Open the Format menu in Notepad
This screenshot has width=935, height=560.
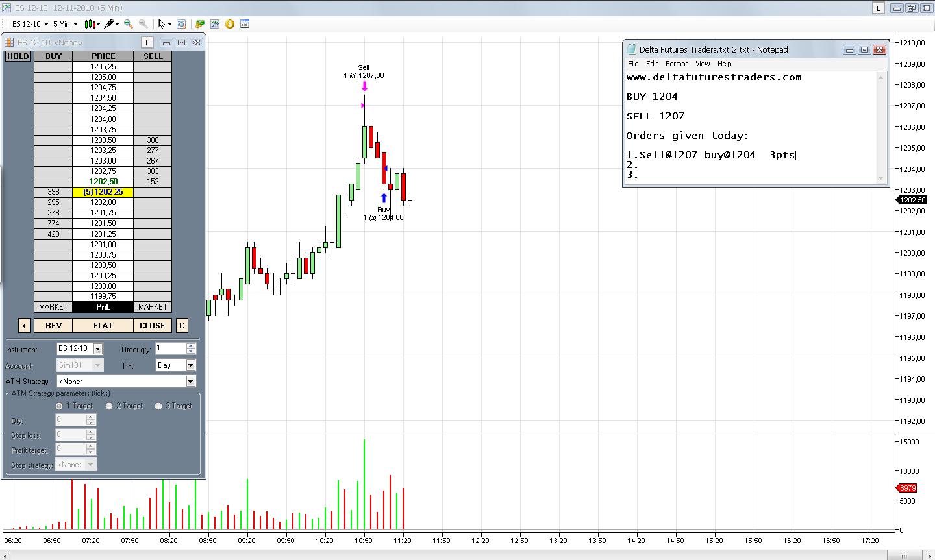tap(676, 64)
